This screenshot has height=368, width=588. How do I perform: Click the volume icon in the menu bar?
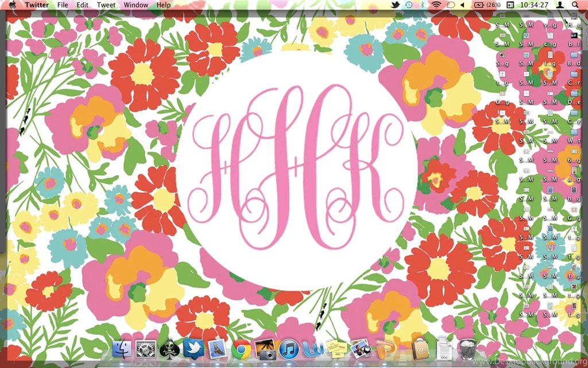click(463, 5)
